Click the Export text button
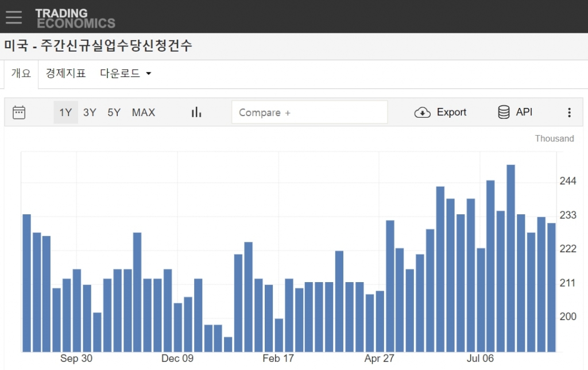This screenshot has width=588, height=370. [x=451, y=113]
